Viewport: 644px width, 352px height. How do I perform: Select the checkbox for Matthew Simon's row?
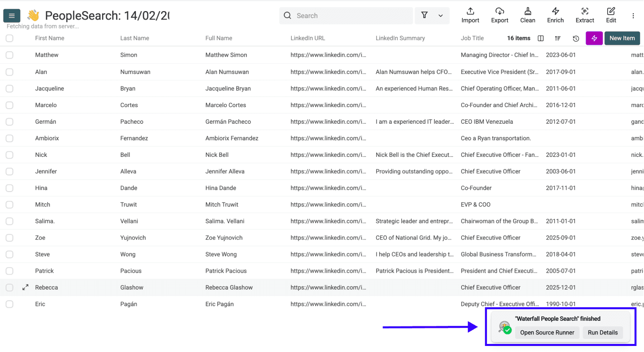[x=9, y=55]
